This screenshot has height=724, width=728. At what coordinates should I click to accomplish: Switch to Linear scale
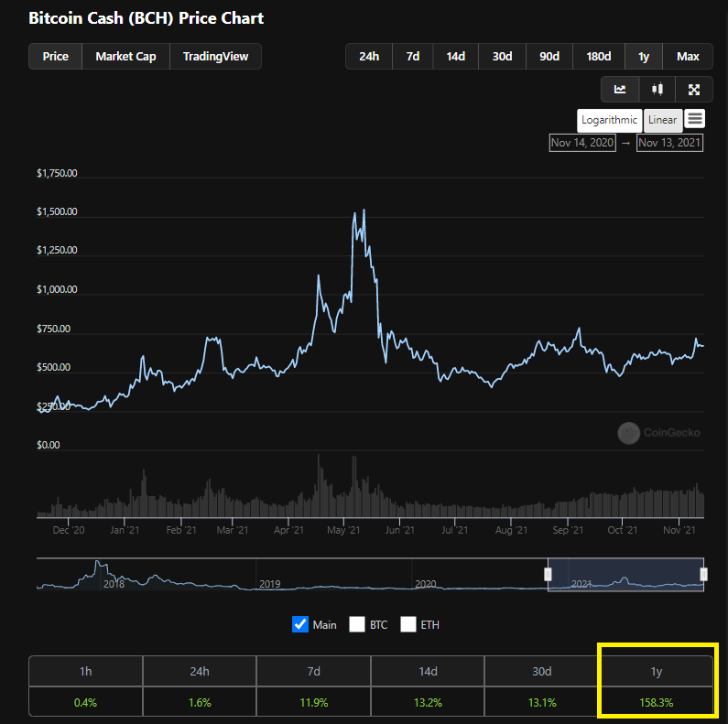663,120
